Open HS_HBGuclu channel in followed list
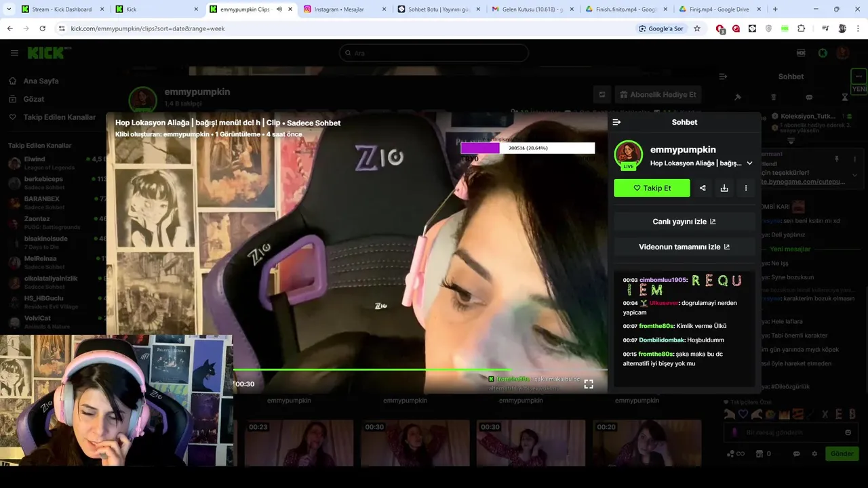The image size is (868, 488). [x=56, y=302]
